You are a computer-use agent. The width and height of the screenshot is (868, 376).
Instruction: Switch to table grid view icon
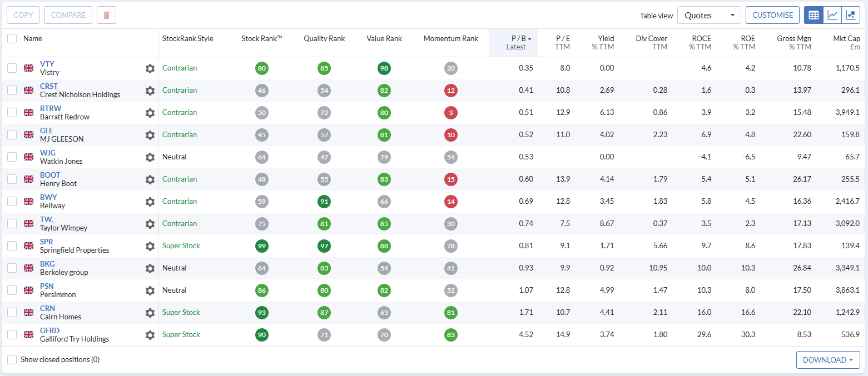(x=814, y=15)
